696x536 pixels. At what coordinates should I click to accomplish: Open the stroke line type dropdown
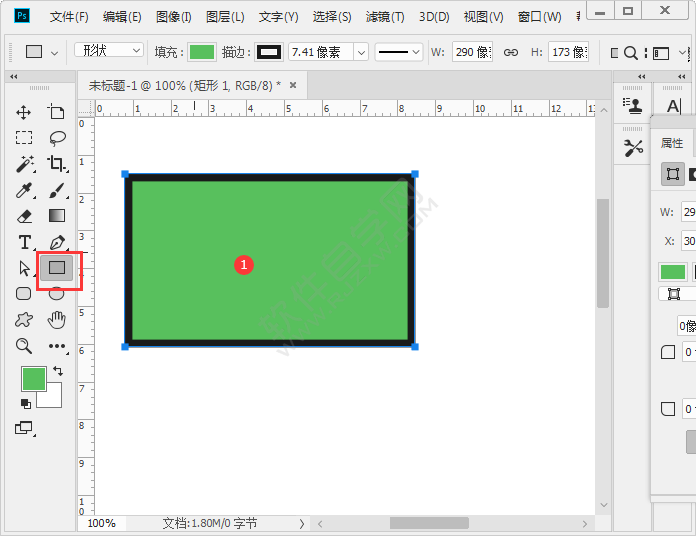point(399,52)
